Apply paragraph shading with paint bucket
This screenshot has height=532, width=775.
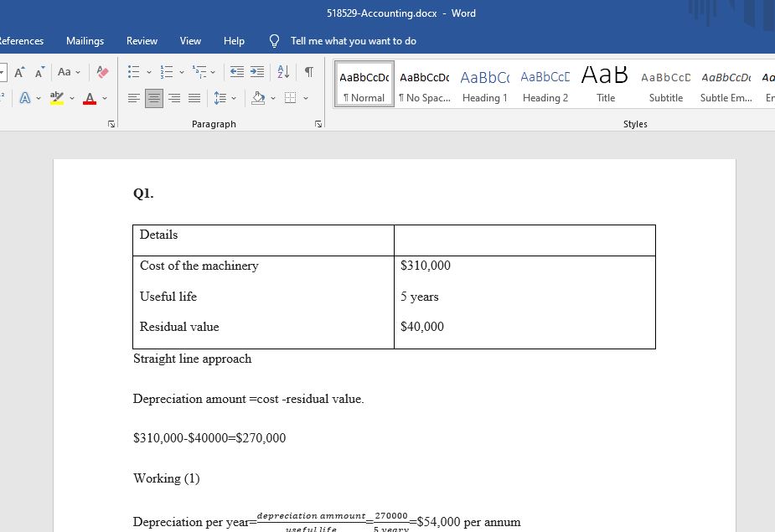(x=258, y=98)
